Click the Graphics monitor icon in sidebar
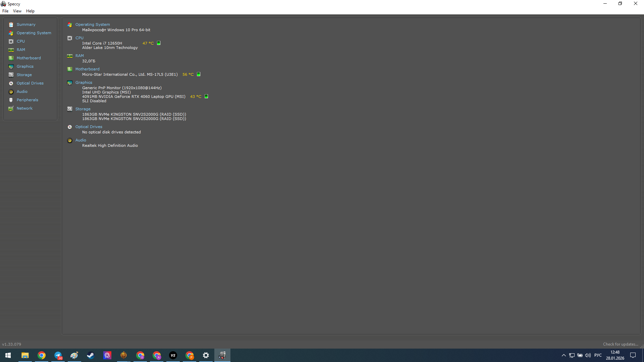 pyautogui.click(x=11, y=67)
